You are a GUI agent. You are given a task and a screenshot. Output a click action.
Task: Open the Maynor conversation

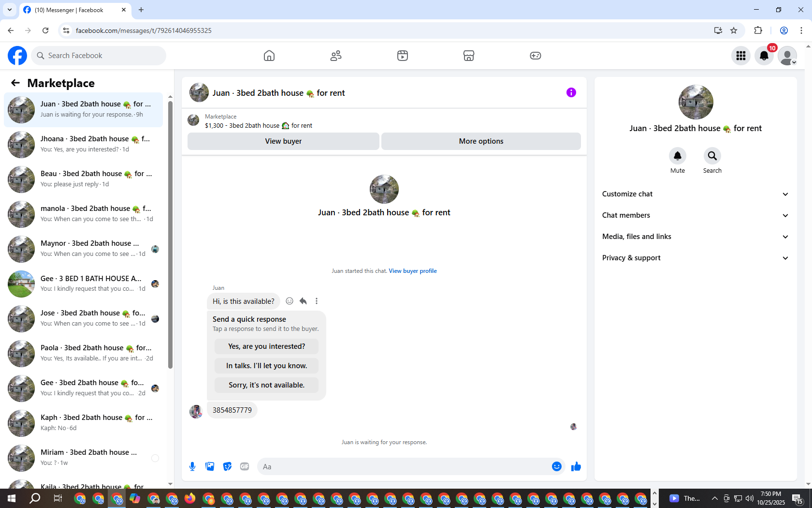click(83, 249)
